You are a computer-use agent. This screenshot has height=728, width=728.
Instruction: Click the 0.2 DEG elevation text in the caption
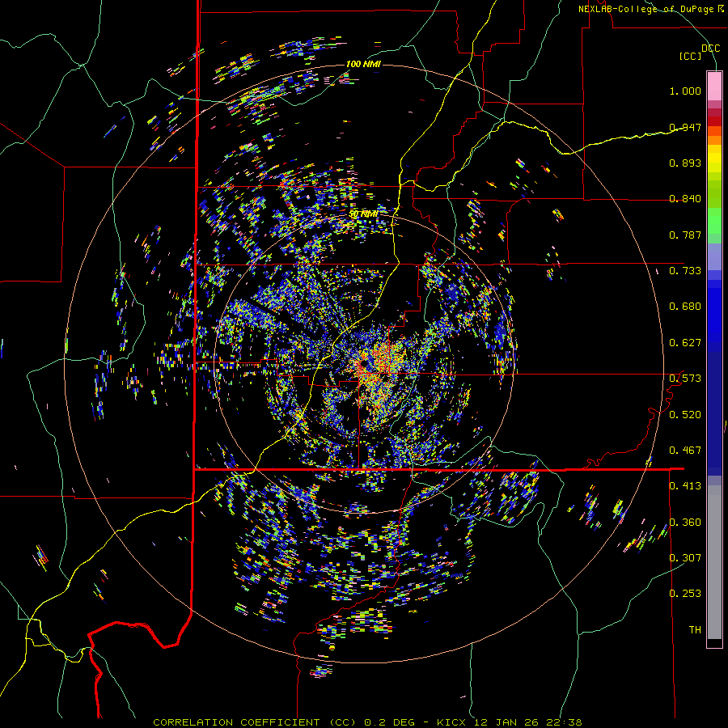[391, 722]
